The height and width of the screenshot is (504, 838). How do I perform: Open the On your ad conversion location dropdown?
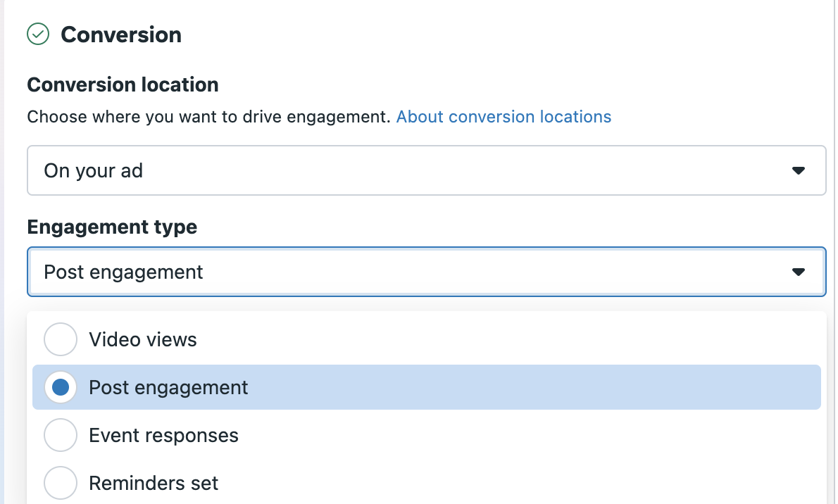point(425,170)
